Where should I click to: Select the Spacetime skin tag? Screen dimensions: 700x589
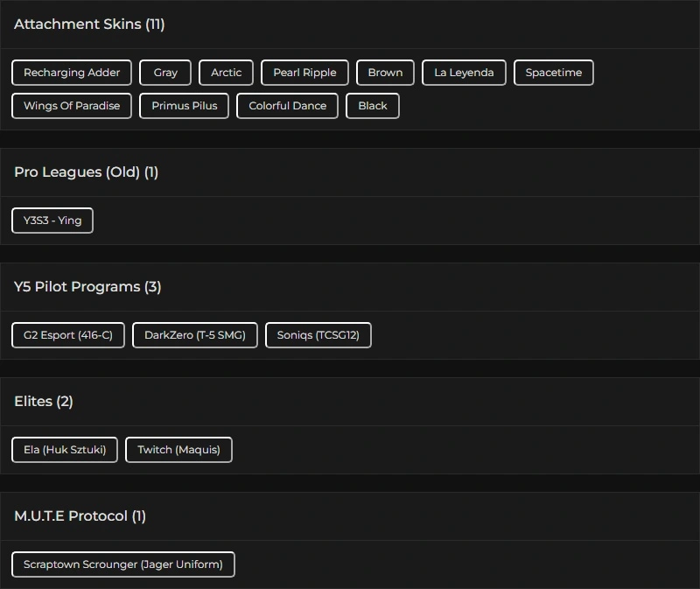(x=554, y=73)
